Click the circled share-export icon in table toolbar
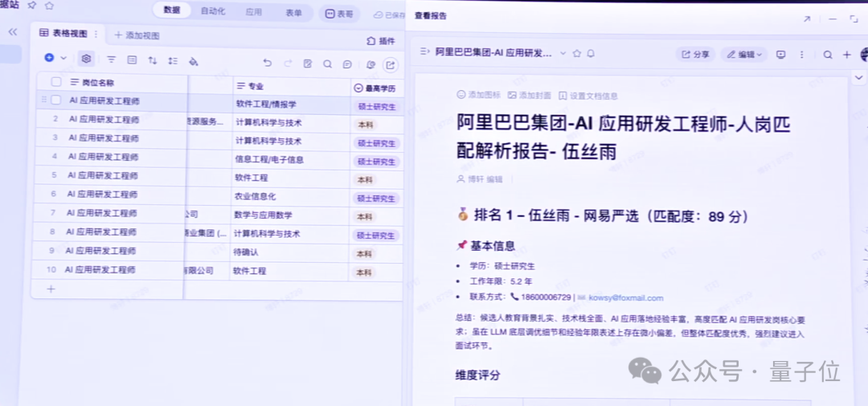Viewport: 868px width, 406px height. point(391,65)
